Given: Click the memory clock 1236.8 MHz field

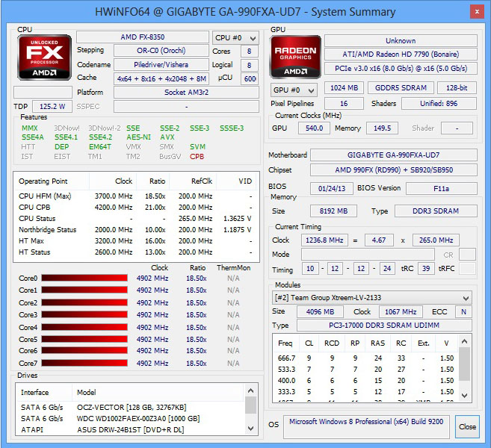Looking at the screenshot, I should tap(324, 240).
